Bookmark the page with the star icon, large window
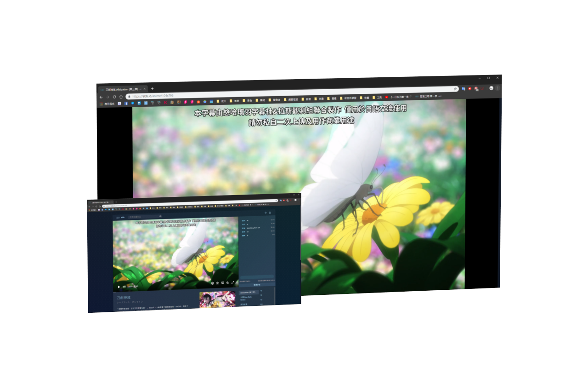The width and height of the screenshot is (588, 368). pyautogui.click(x=455, y=89)
